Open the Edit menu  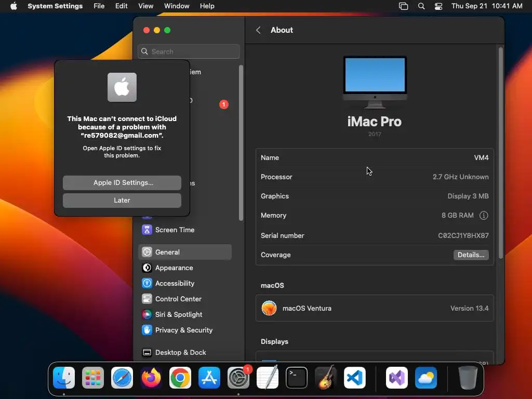[x=121, y=6]
